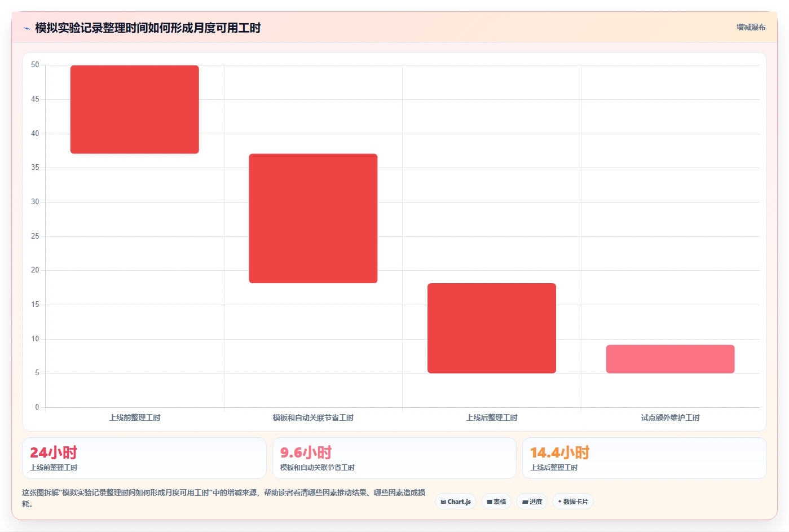Click the 24小时 stat card value
789x532 pixels.
click(54, 452)
